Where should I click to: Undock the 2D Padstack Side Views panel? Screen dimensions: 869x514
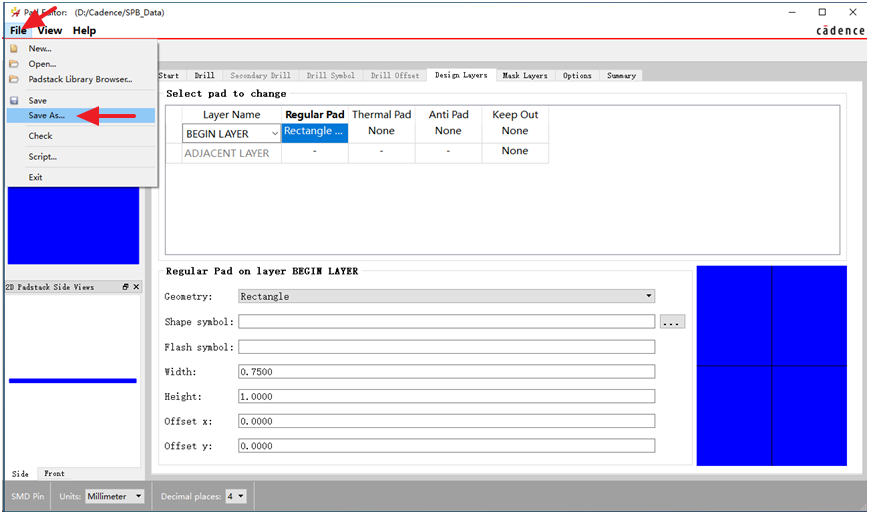tap(125, 287)
